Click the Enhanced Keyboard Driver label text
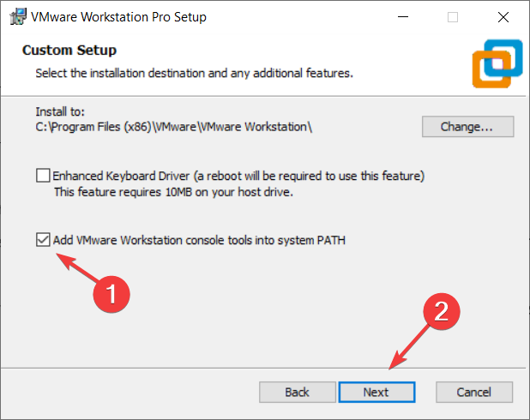The width and height of the screenshot is (530, 420). coord(238,176)
